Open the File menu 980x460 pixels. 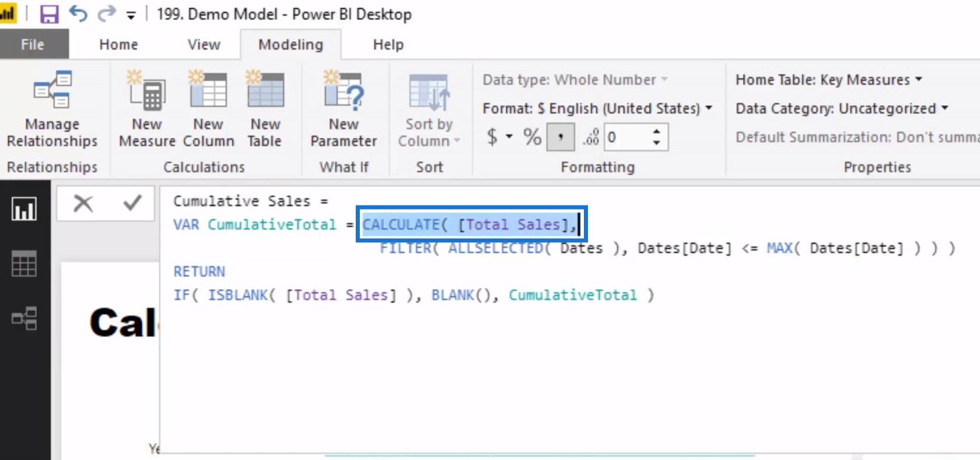click(33, 44)
